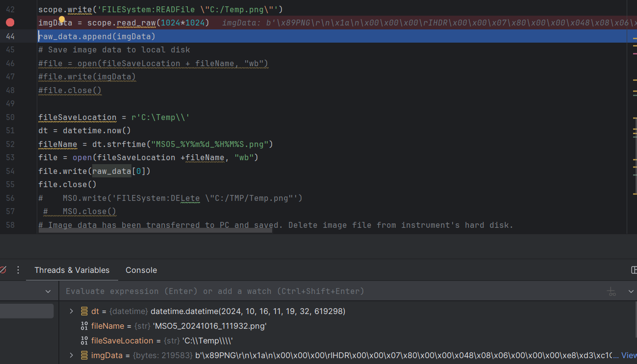Click the Evaluate expression input field
The image size is (637, 364).
(x=294, y=291)
